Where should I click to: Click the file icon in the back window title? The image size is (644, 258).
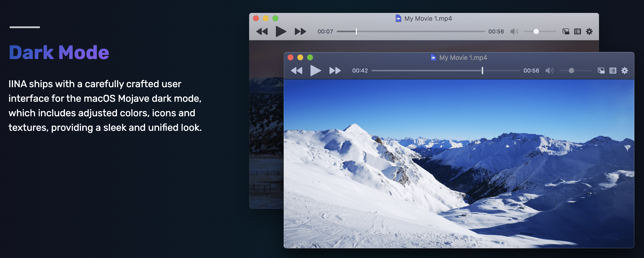pyautogui.click(x=398, y=18)
